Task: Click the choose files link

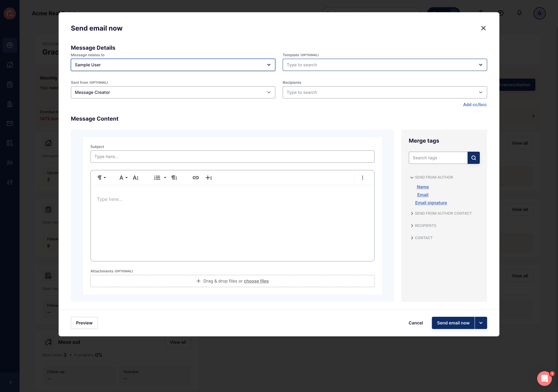Action: click(256, 281)
